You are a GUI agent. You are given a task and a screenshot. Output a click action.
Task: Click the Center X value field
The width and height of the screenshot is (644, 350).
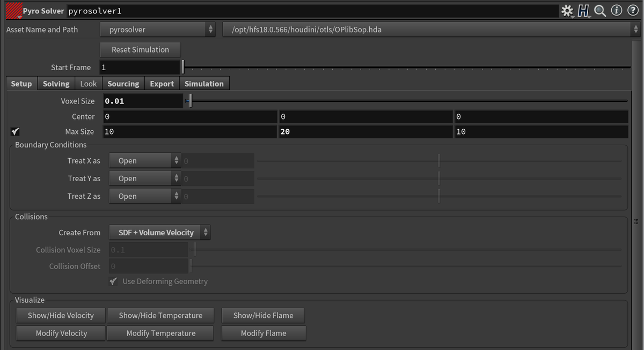pos(189,116)
